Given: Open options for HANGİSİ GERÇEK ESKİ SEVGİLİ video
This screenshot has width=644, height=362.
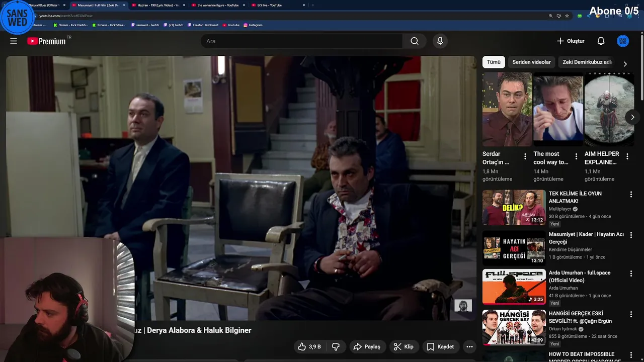Looking at the screenshot, I should (x=631, y=314).
